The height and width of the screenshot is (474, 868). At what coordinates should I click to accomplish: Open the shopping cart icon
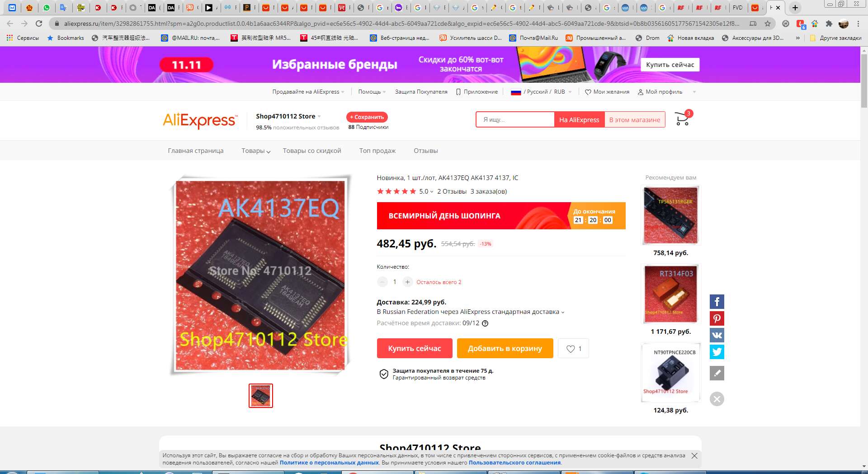click(x=683, y=119)
